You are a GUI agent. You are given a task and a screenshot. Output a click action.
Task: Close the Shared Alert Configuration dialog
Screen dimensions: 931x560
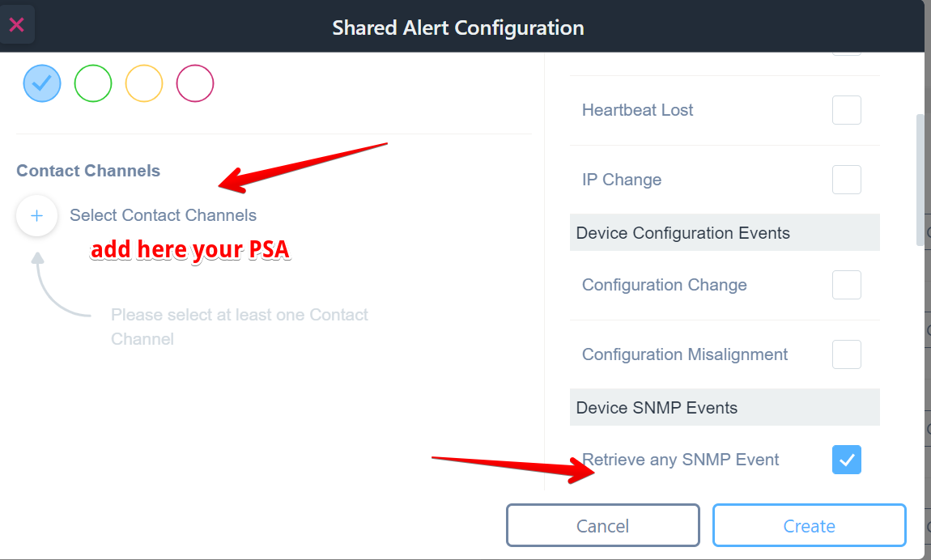coord(17,24)
